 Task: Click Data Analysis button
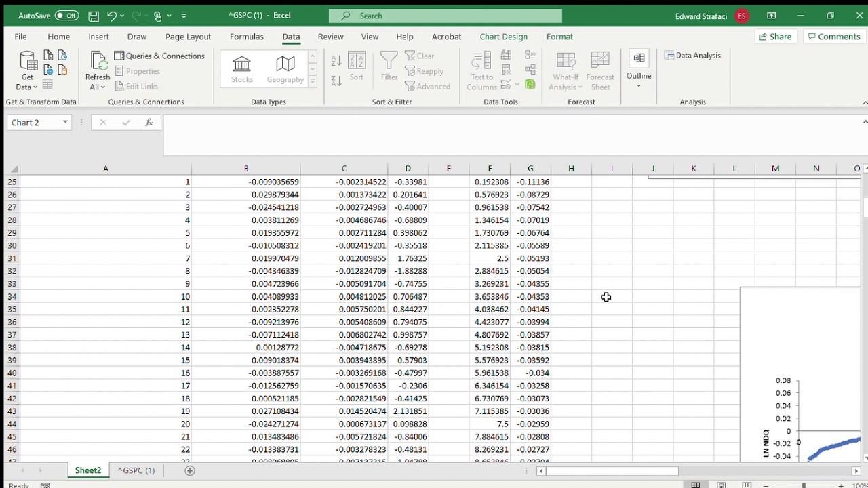692,56
